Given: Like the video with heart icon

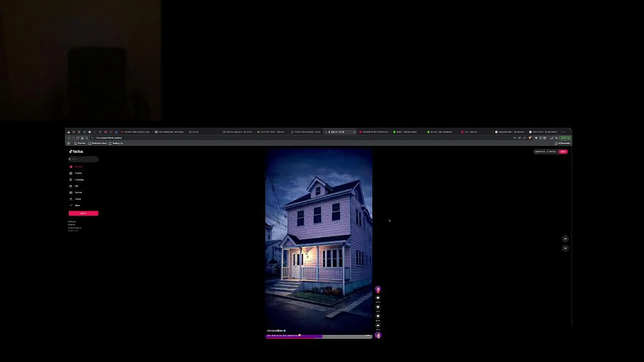Looking at the screenshot, I should coord(378,298).
